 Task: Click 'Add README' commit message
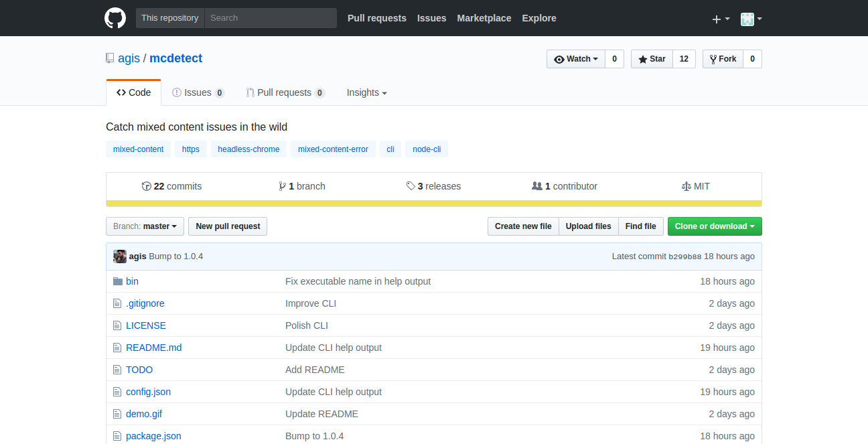pos(315,370)
